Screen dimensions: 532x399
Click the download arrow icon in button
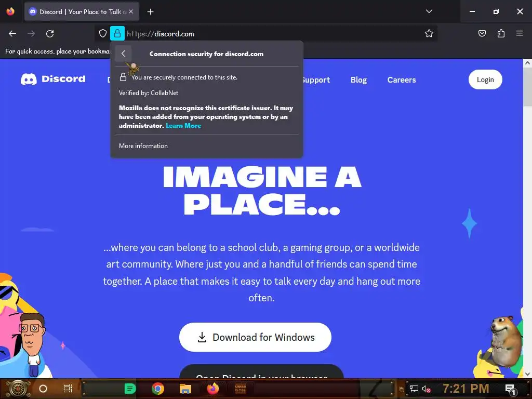pos(202,337)
